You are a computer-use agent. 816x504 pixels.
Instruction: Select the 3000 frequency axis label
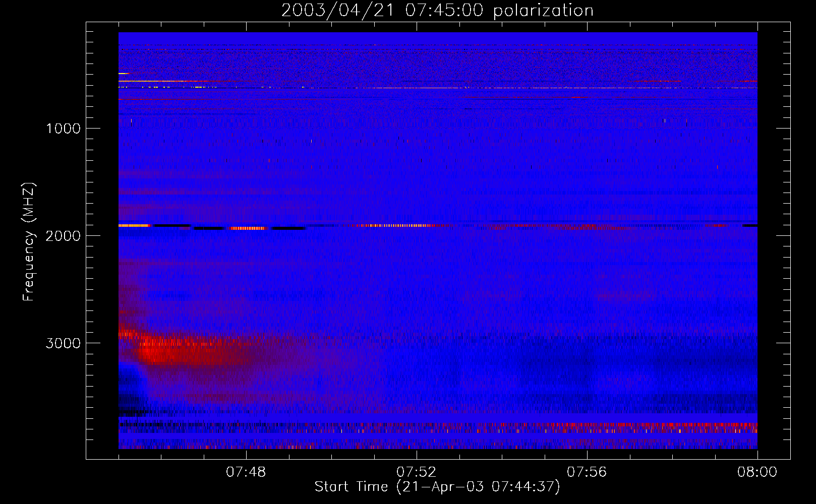coord(63,343)
